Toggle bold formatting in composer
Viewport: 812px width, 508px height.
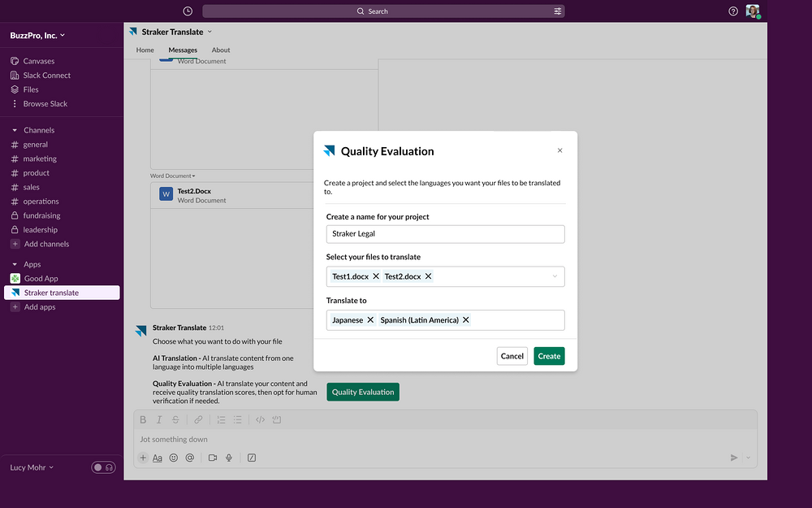[143, 420]
